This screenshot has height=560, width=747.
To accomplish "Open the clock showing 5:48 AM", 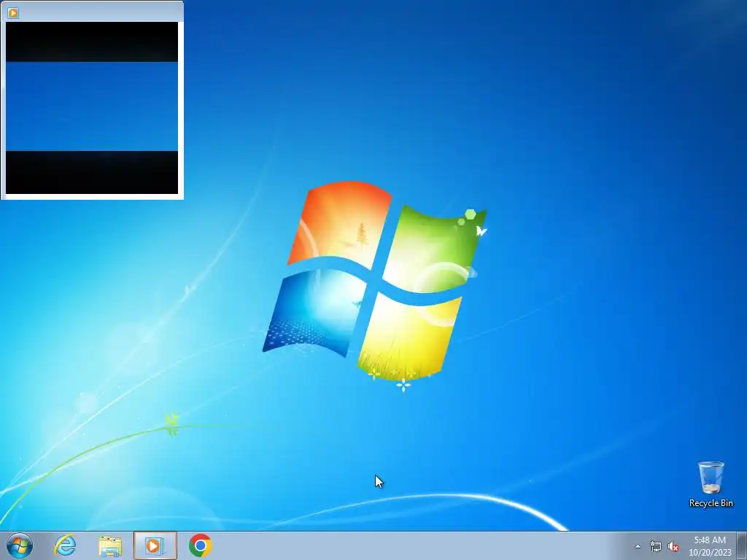I will (710, 545).
